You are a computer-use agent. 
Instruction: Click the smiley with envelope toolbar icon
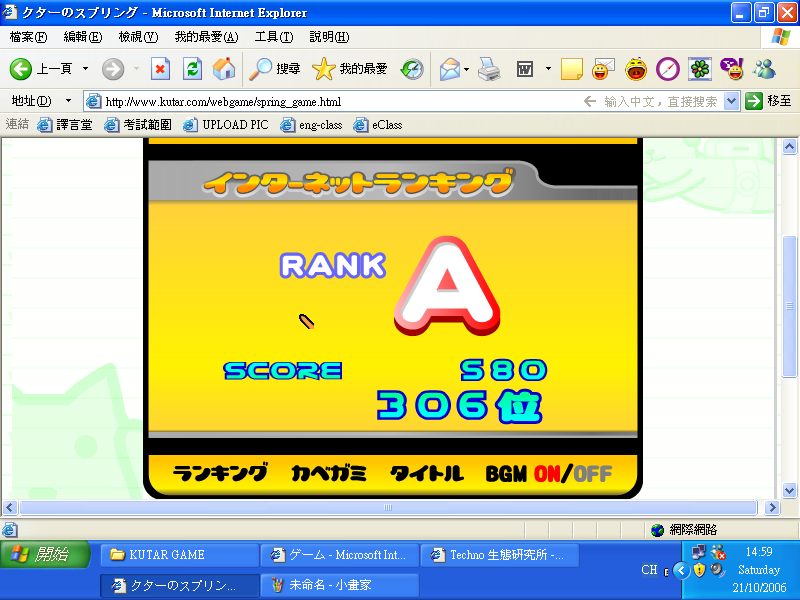click(x=603, y=69)
